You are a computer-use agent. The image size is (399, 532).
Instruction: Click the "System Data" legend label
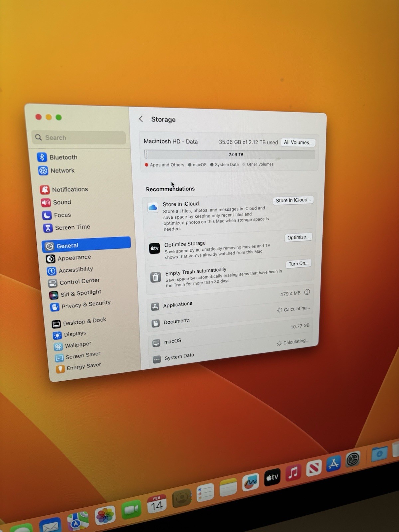(x=227, y=164)
